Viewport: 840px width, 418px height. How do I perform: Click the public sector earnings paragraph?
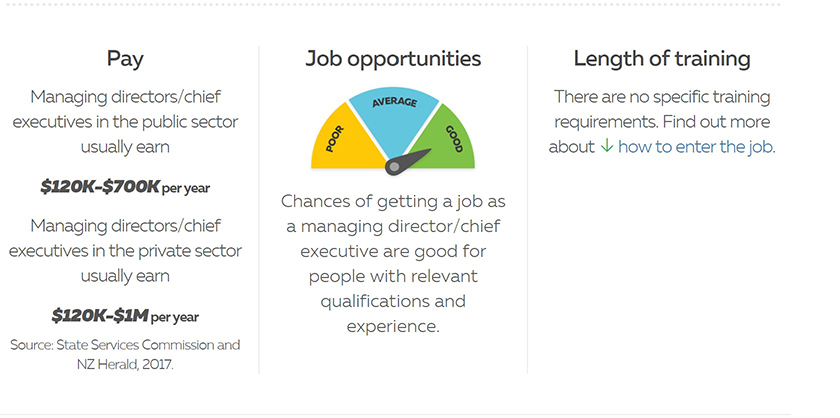click(x=125, y=122)
